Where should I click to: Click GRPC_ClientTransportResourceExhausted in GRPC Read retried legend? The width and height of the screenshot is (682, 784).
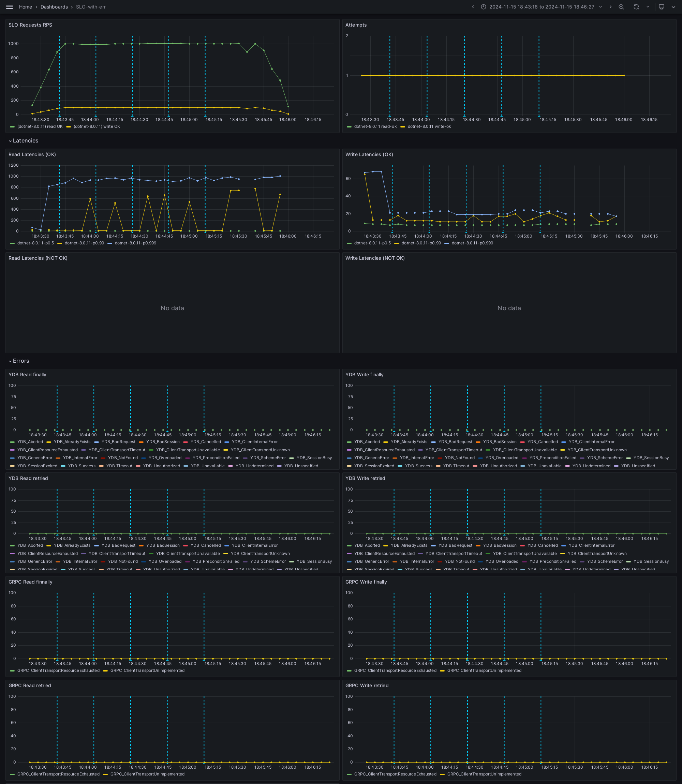pos(59,774)
